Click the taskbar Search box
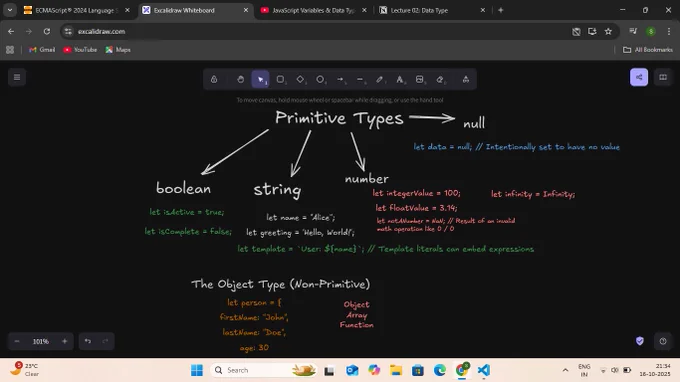 point(263,370)
